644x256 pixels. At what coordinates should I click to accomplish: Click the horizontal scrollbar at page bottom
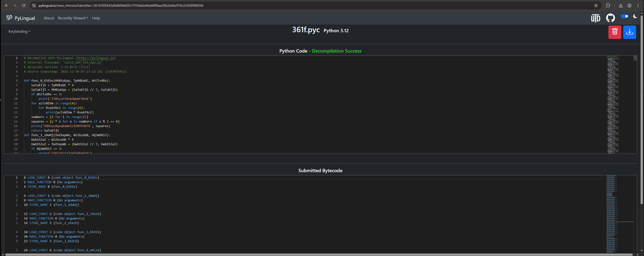(319, 255)
